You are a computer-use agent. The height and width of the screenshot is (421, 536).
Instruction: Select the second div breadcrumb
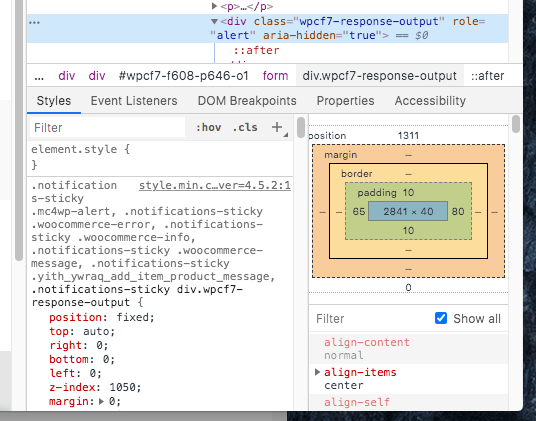tap(97, 76)
